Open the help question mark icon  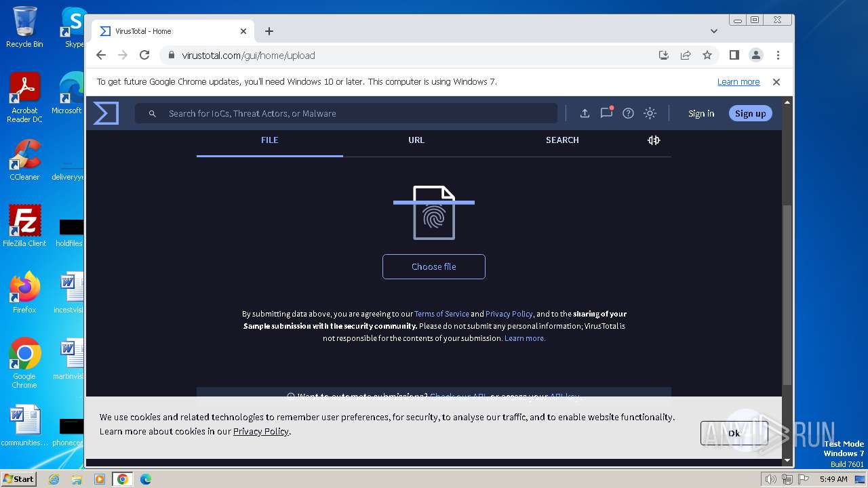(x=628, y=113)
